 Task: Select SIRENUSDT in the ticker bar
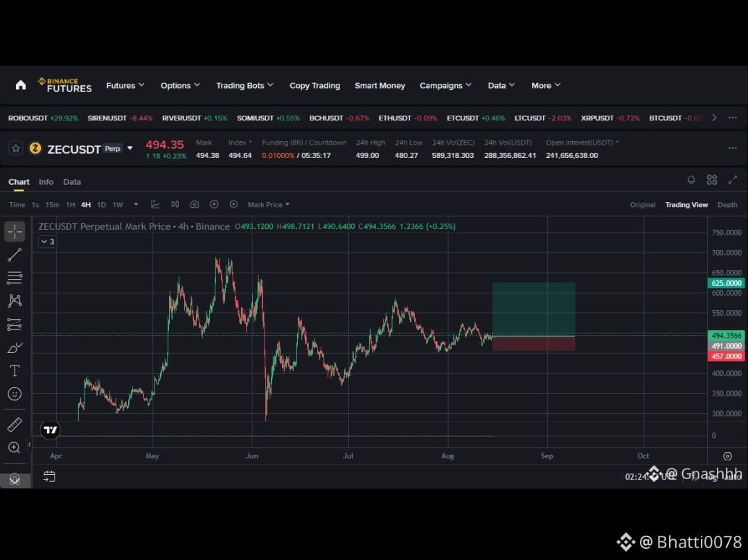120,118
